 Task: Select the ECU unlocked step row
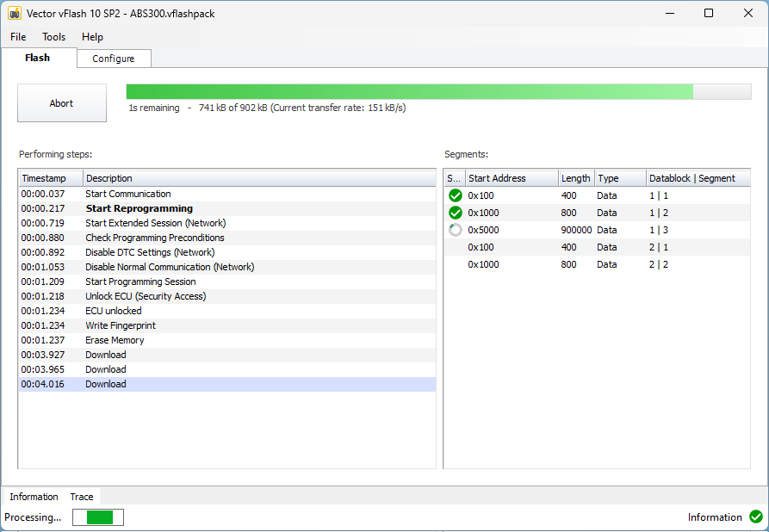(x=227, y=311)
